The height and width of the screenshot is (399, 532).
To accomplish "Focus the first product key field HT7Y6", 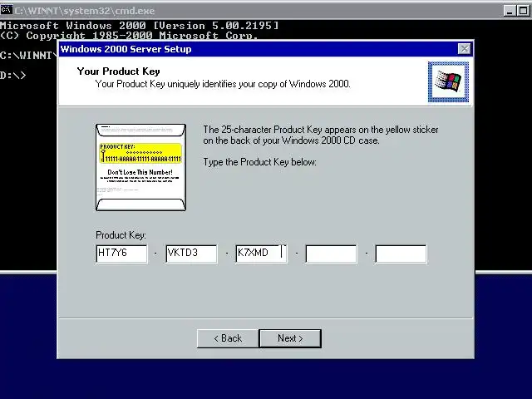I will (121, 254).
